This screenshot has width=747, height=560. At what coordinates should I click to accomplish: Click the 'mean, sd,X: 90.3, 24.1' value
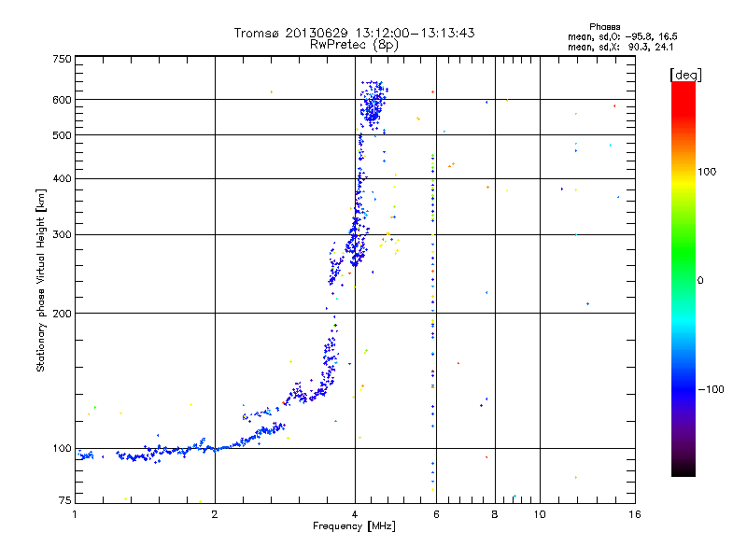(620, 48)
